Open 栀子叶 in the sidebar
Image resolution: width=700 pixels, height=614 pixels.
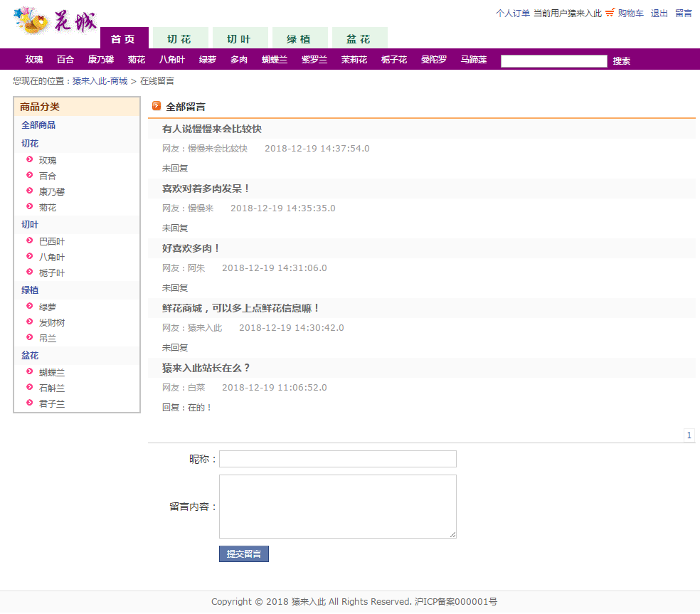[52, 272]
